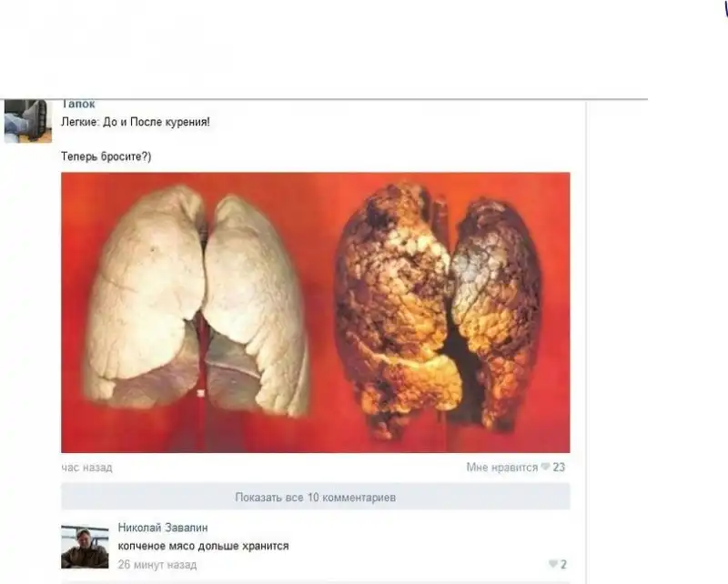The image size is (728, 584).
Task: Click the heart icon on Николай's comment
Action: tap(553, 564)
